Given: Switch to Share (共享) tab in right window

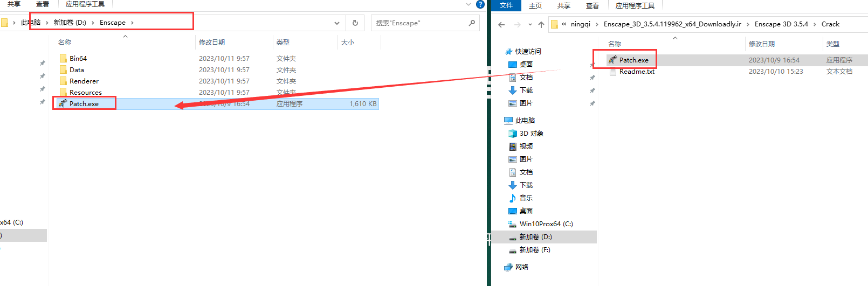Looking at the screenshot, I should pyautogui.click(x=564, y=5).
